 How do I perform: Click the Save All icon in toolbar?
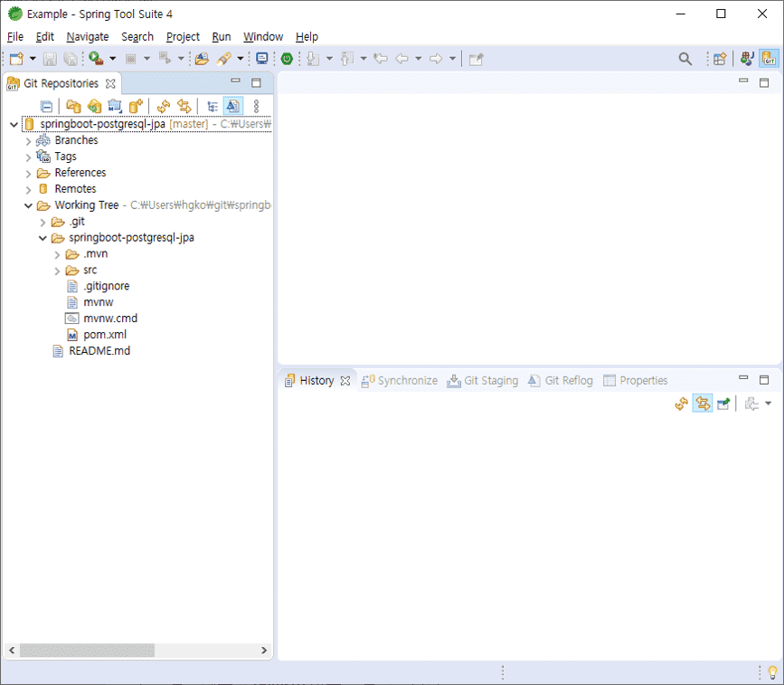pos(71,59)
